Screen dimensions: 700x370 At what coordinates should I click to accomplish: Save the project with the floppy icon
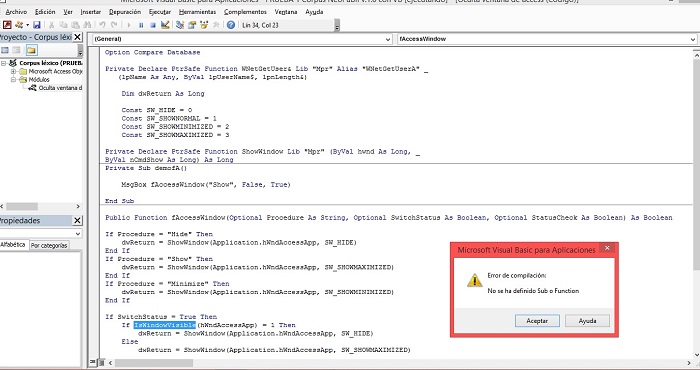click(37, 25)
